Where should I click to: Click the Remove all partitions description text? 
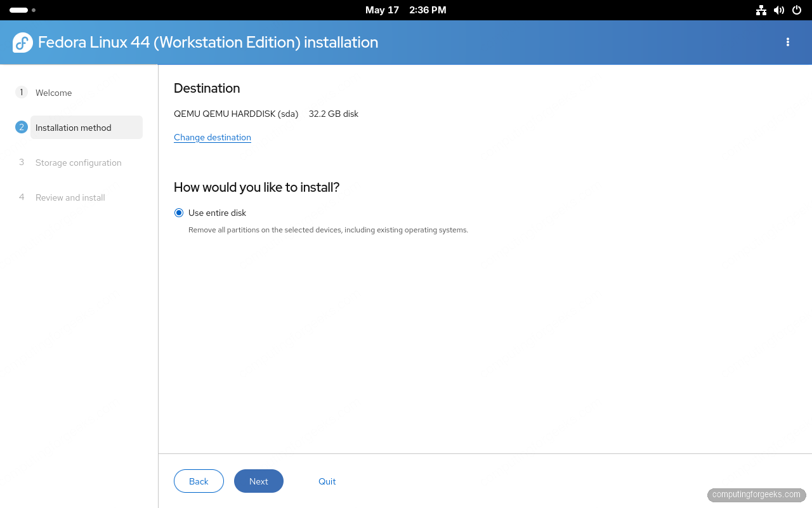[x=328, y=230]
